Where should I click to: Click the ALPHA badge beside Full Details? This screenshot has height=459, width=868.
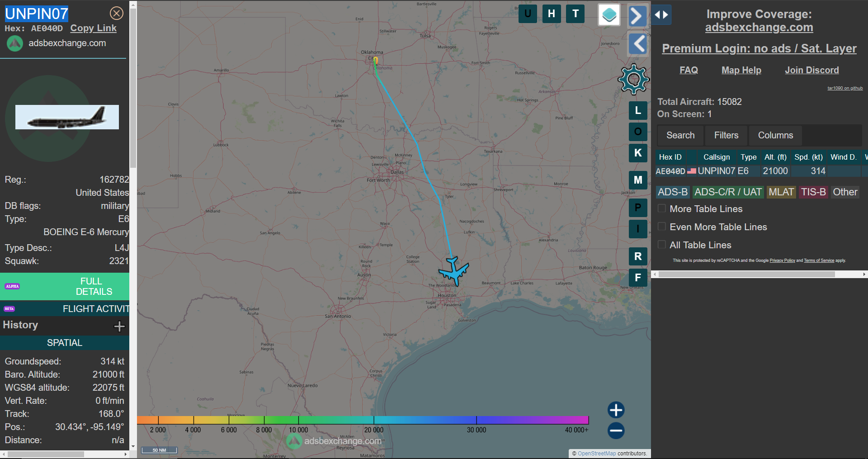click(x=12, y=286)
